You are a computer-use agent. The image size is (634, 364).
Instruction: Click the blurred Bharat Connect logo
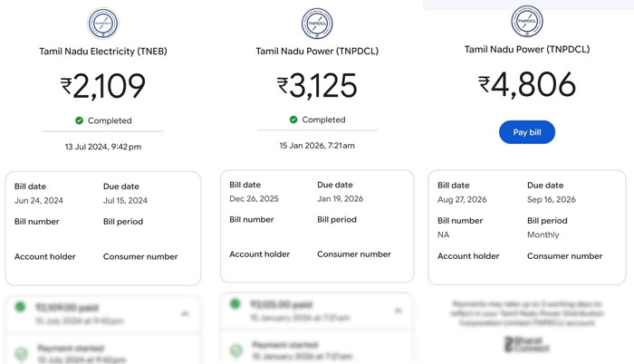click(527, 344)
